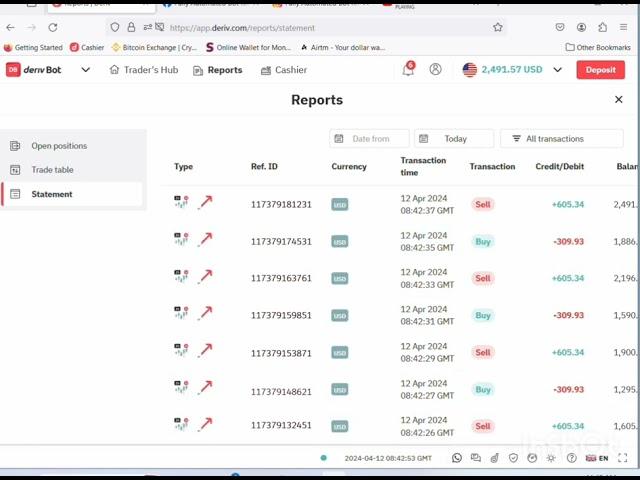This screenshot has width=640, height=480.
Task: Toggle dark theme sun icon
Action: click(551, 458)
